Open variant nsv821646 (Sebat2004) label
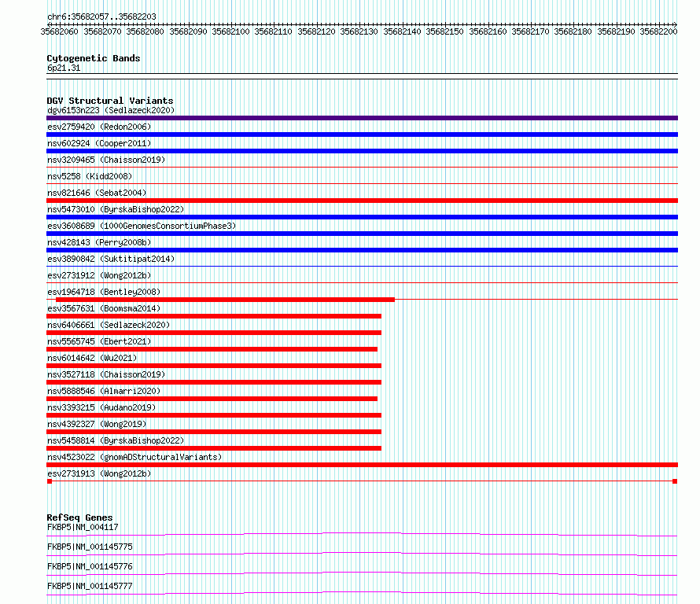This screenshot has width=700, height=604. pyautogui.click(x=97, y=193)
